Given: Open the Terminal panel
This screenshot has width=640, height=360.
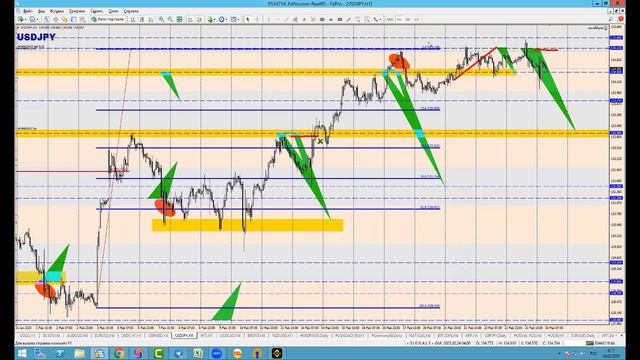Looking at the screenshot, I should [73, 19].
